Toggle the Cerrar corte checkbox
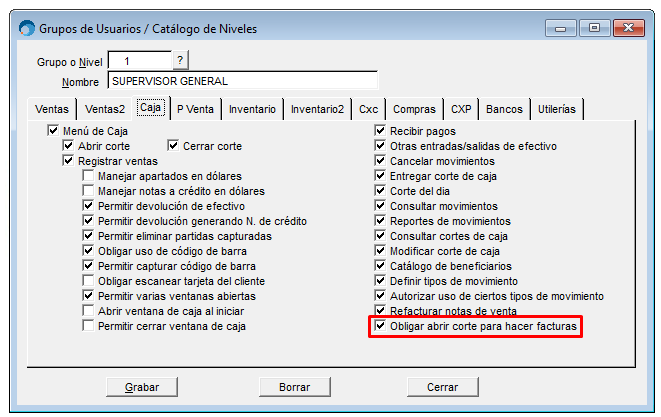 coord(173,146)
